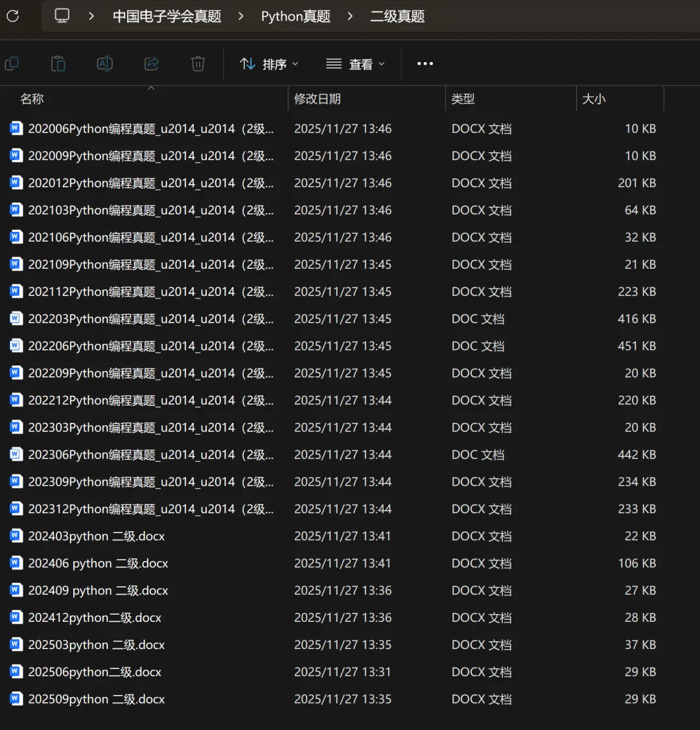Select the Word icon of 202009Python file
The width and height of the screenshot is (700, 730).
coord(16,155)
